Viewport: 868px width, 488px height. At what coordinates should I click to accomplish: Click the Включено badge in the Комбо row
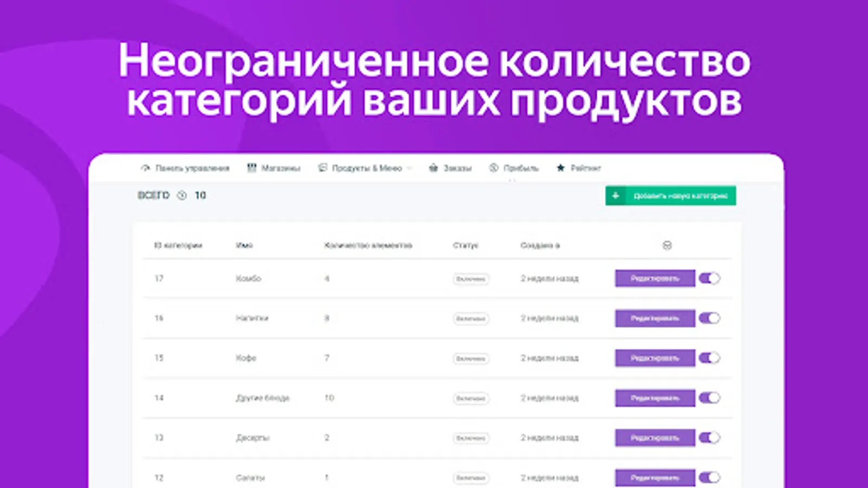click(471, 279)
